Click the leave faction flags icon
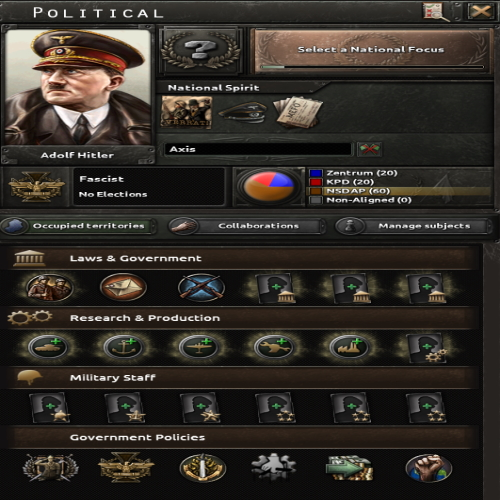This screenshot has width=500, height=500. click(x=369, y=149)
